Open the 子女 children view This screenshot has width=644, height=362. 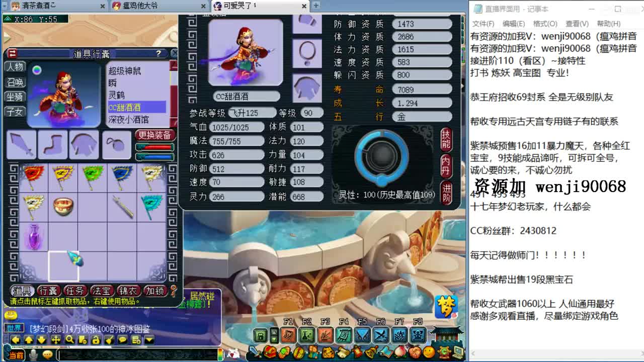pyautogui.click(x=15, y=112)
